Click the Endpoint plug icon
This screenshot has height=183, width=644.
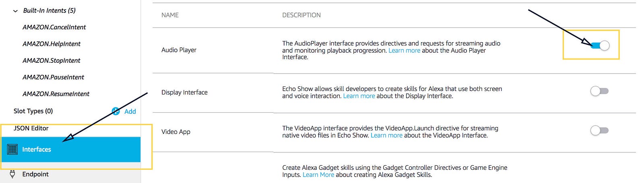tap(12, 174)
